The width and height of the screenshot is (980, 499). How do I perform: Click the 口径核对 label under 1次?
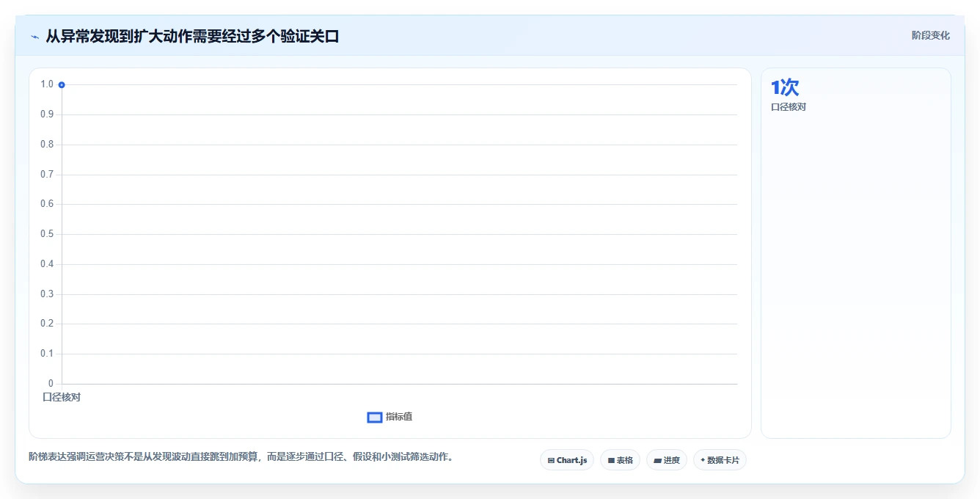[789, 107]
